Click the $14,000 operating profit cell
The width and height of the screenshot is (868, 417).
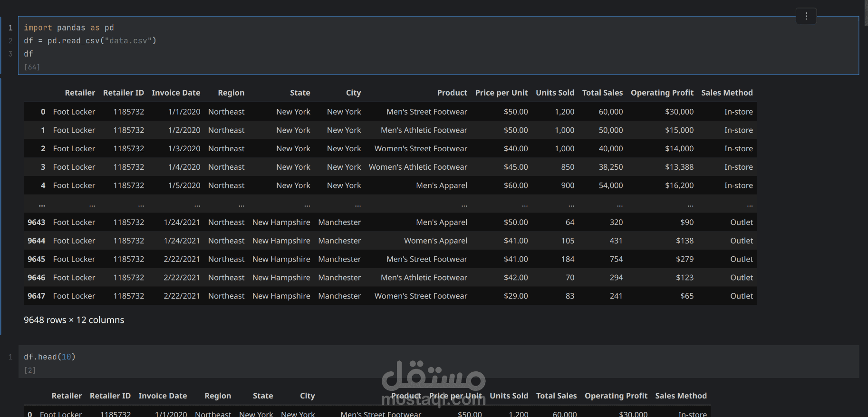coord(679,149)
